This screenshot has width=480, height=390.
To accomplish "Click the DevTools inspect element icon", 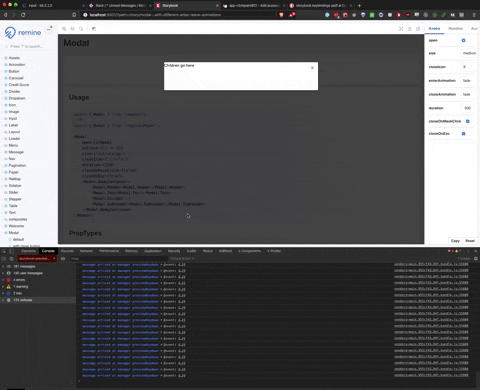I will tap(4, 251).
